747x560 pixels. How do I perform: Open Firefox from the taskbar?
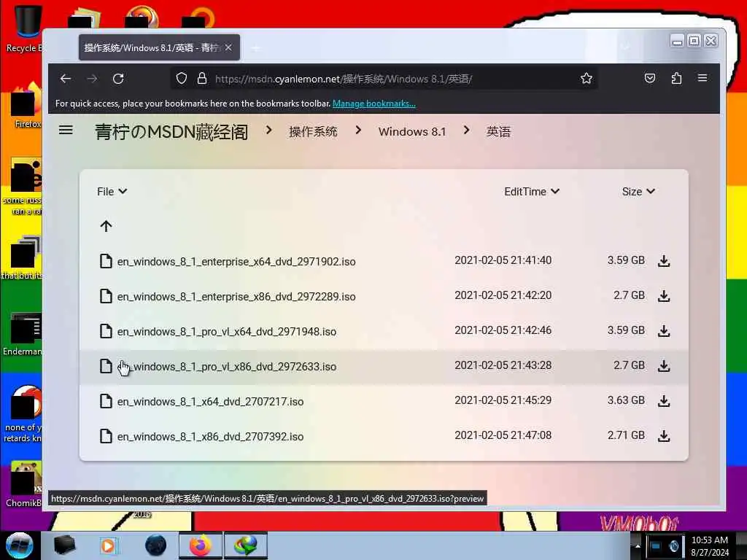201,545
